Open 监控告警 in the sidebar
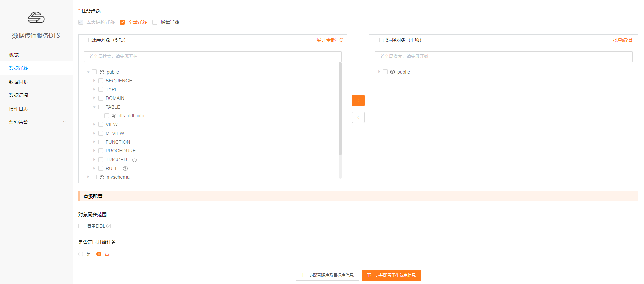Viewport: 644px width, 284px height. coord(36,122)
